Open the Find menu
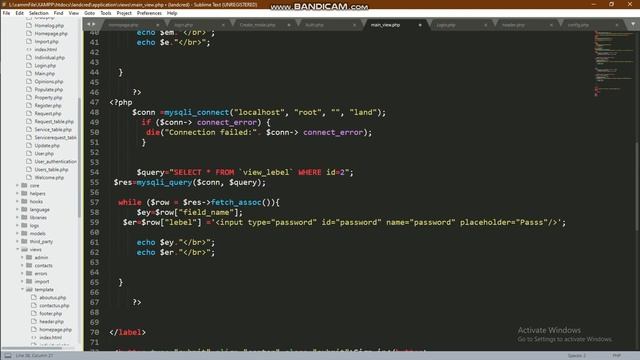The height and width of the screenshot is (360, 640). pos(58,13)
